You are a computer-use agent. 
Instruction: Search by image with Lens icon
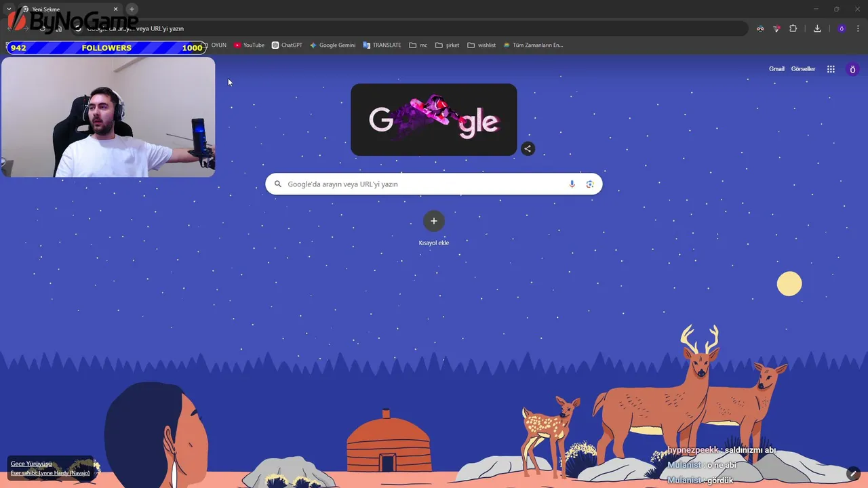[x=590, y=184]
